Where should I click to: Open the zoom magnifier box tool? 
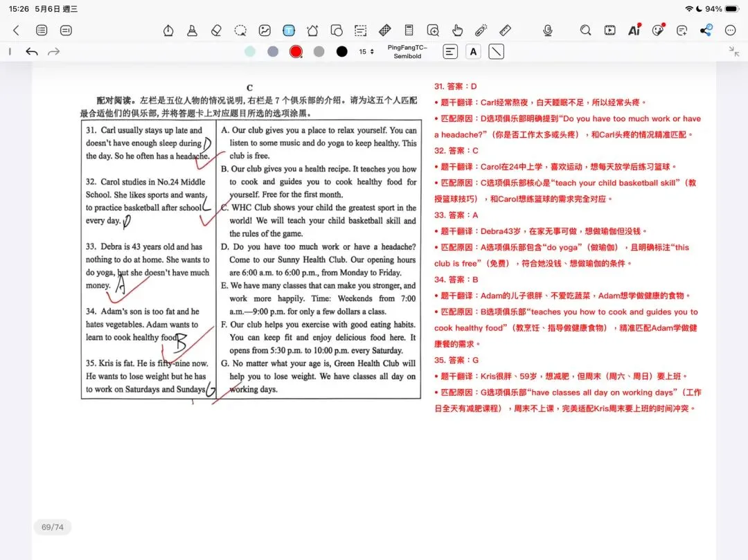433,30
